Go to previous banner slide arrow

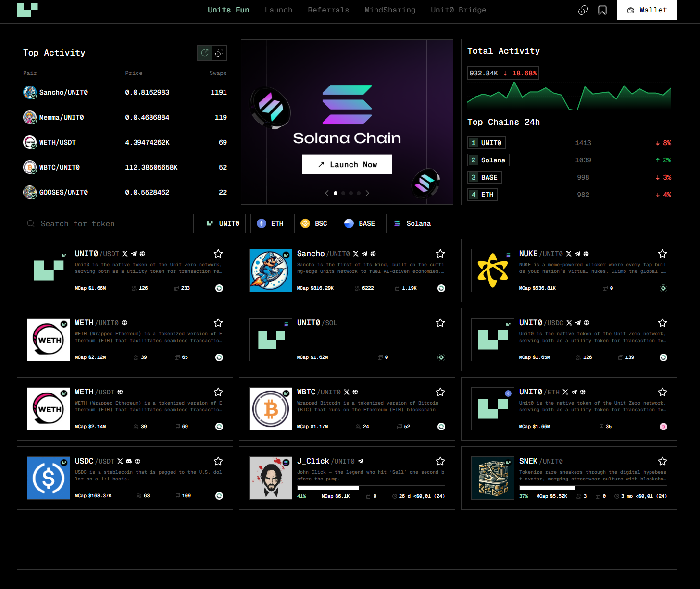pyautogui.click(x=327, y=193)
